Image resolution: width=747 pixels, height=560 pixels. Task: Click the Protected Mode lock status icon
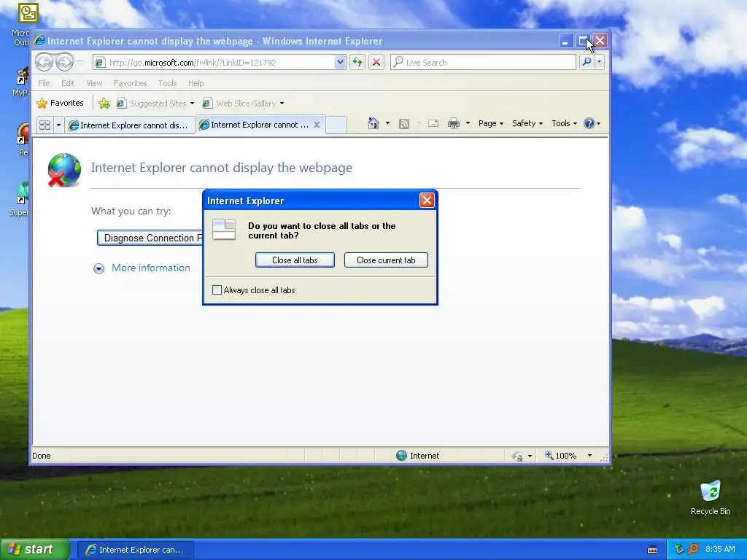coord(517,456)
